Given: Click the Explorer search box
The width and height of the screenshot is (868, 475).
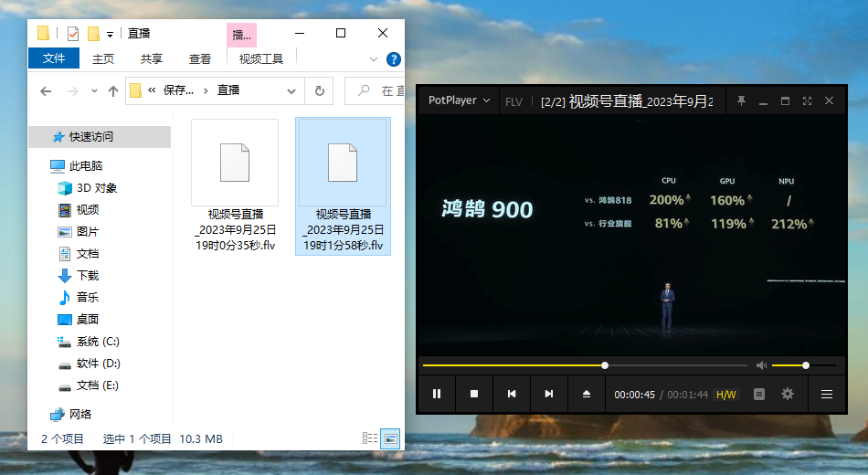Looking at the screenshot, I should pos(376,90).
